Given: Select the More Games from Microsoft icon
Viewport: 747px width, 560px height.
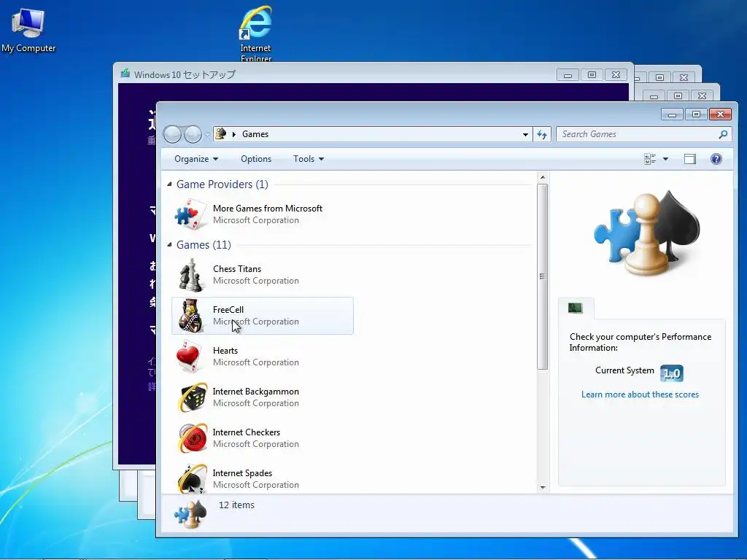Looking at the screenshot, I should [190, 214].
